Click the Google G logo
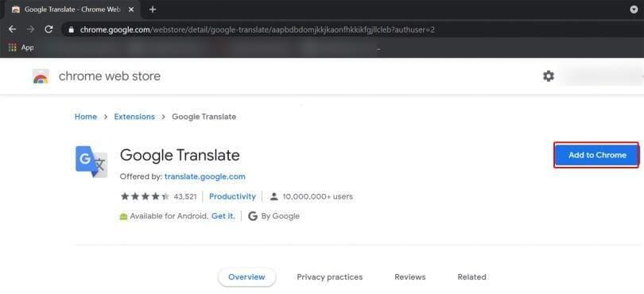 click(x=253, y=216)
